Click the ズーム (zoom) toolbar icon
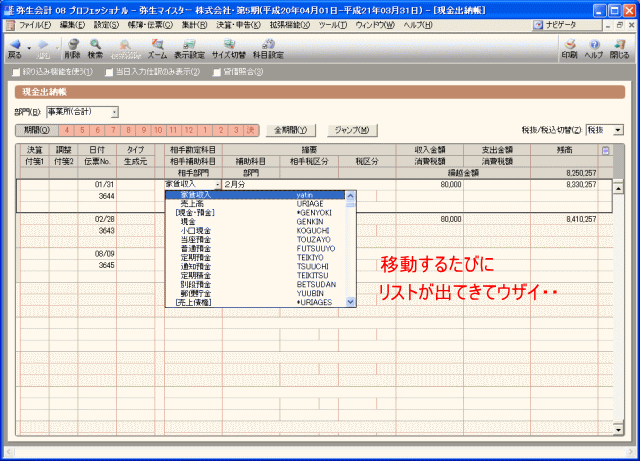Viewport: 640px width, 461px height. coord(157,49)
